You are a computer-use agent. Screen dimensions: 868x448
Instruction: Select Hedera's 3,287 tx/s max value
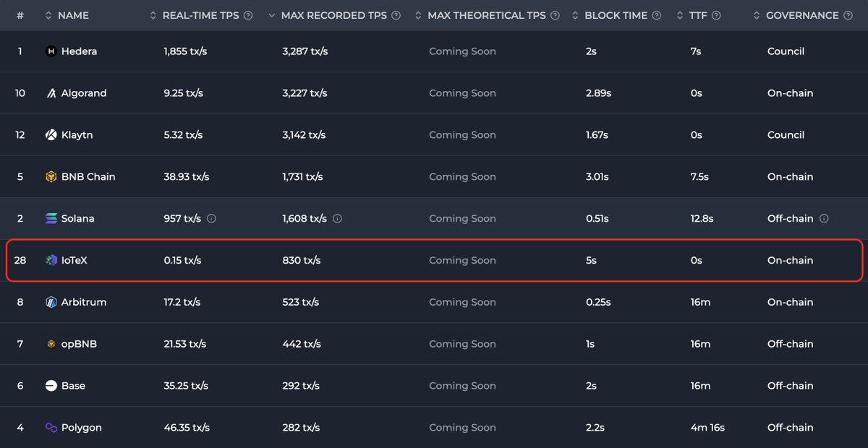(305, 51)
